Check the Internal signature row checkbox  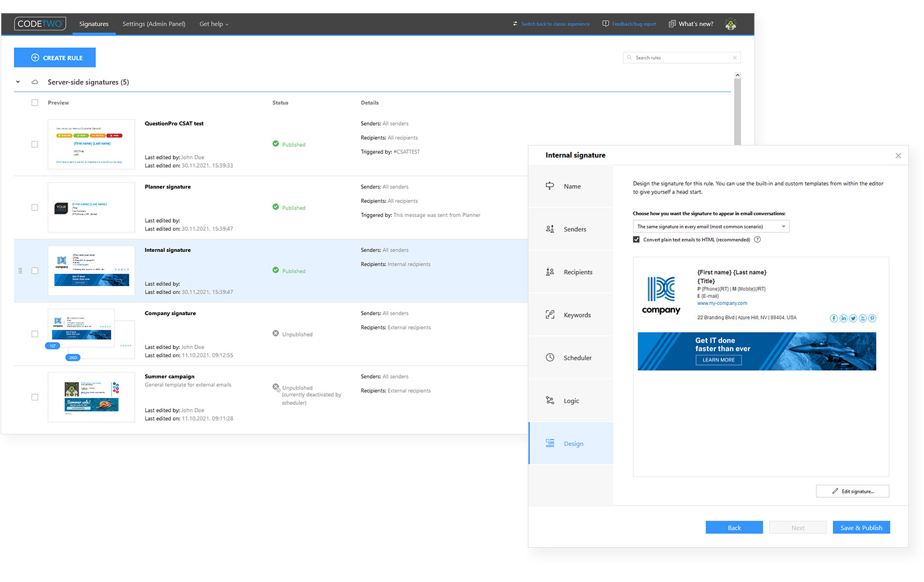click(35, 270)
